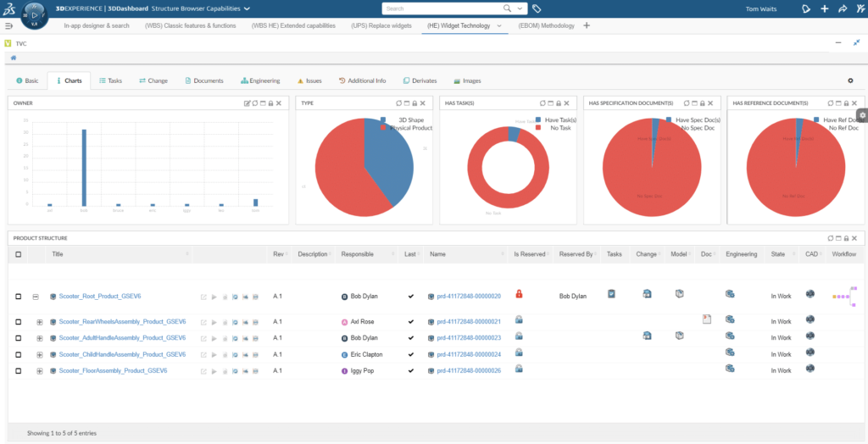Viewport: 868px width, 444px height.
Task: Click unlocked reserve icon for prd-41172848-00000024
Action: point(519,352)
